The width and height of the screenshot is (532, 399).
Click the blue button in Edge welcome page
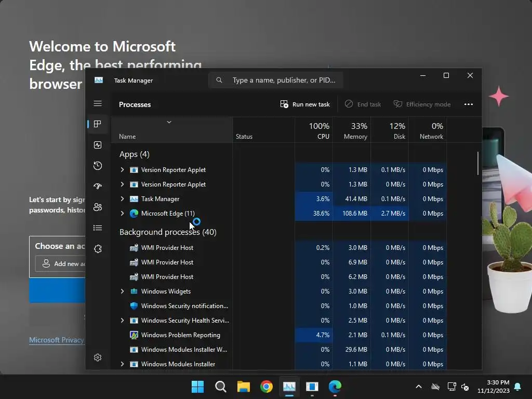pos(57,290)
